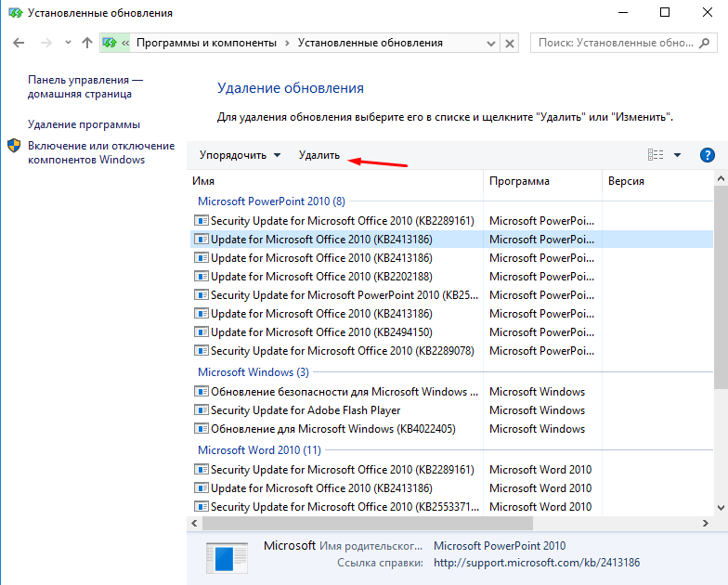Image resolution: width=728 pixels, height=585 pixels.
Task: Click the horizontal scrollbar right arrow
Action: point(706,524)
